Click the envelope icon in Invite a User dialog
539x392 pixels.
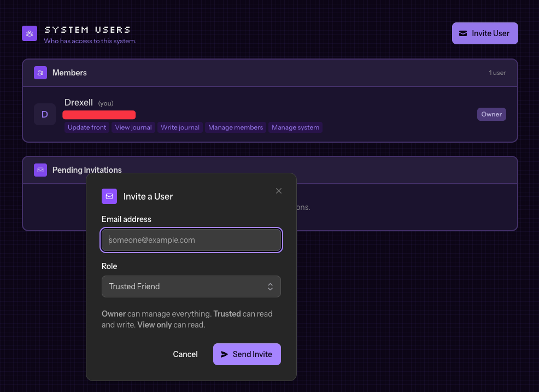click(109, 196)
